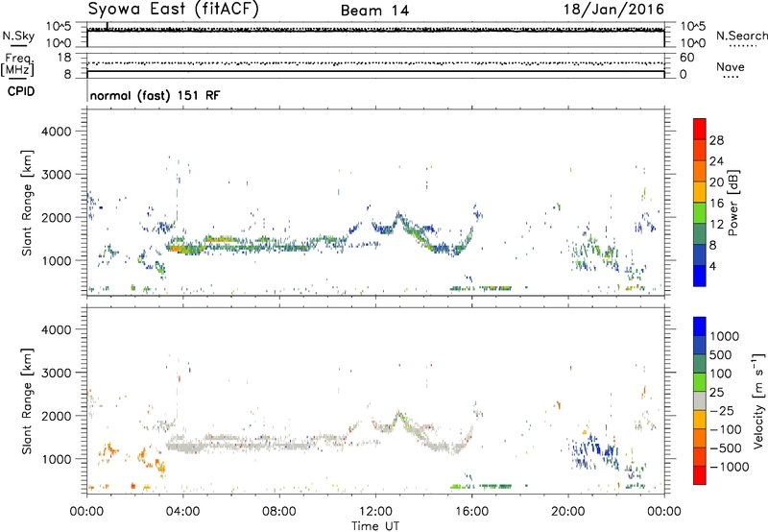Image resolution: width=768 pixels, height=532 pixels.
Task: Click the '04:00' time tick label
Action: pos(182,512)
